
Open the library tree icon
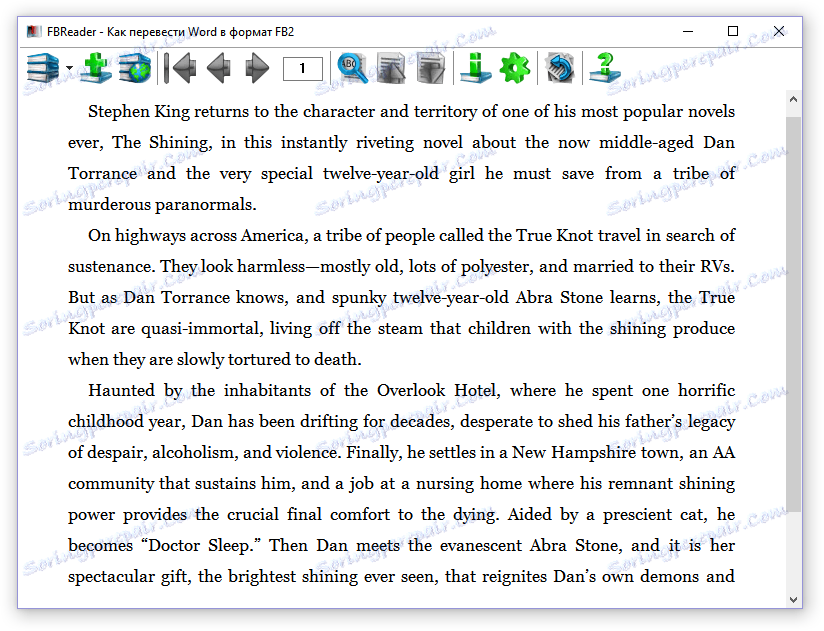coord(43,68)
